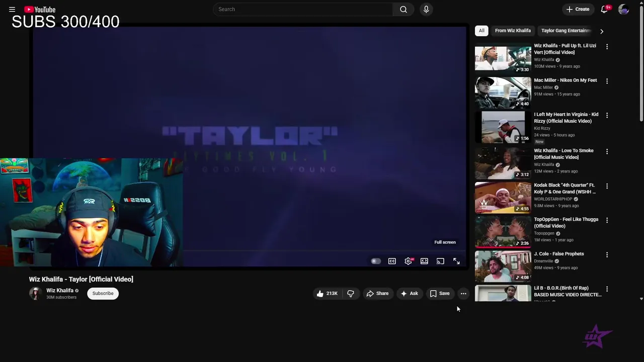
Task: Share the video
Action: (377, 293)
